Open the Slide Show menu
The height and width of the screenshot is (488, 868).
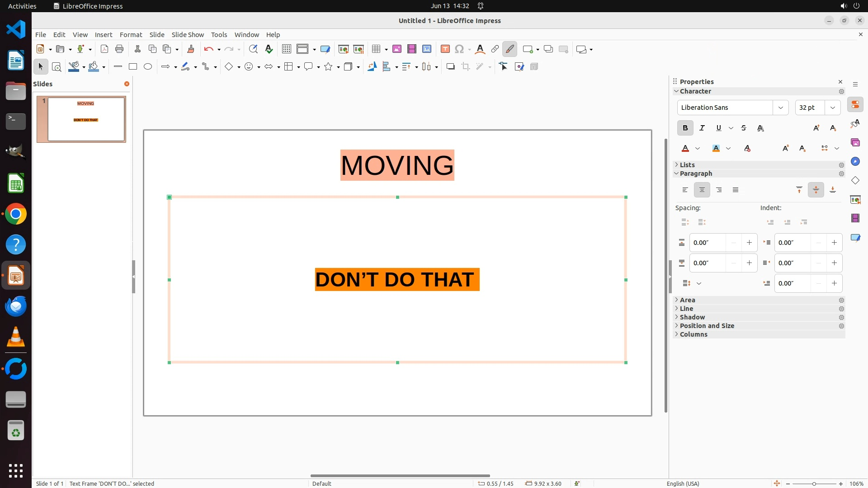(x=188, y=35)
